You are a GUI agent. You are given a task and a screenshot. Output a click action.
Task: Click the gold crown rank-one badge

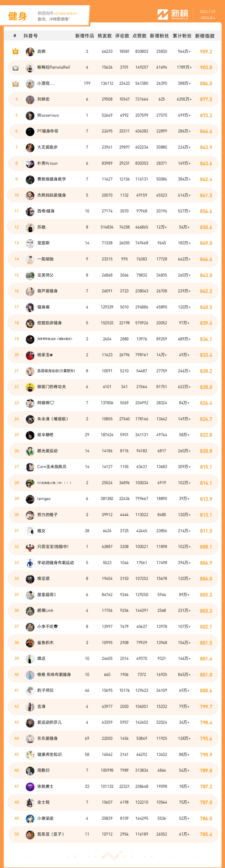15,52
